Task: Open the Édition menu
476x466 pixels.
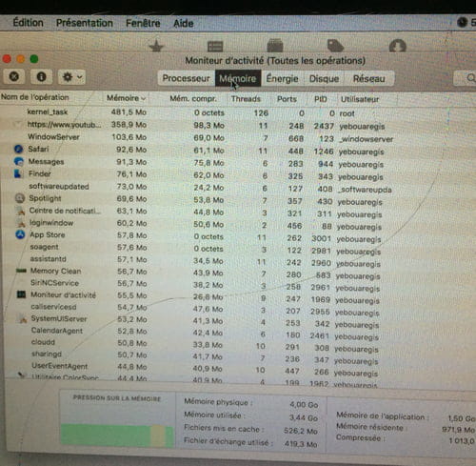Action: pos(28,23)
